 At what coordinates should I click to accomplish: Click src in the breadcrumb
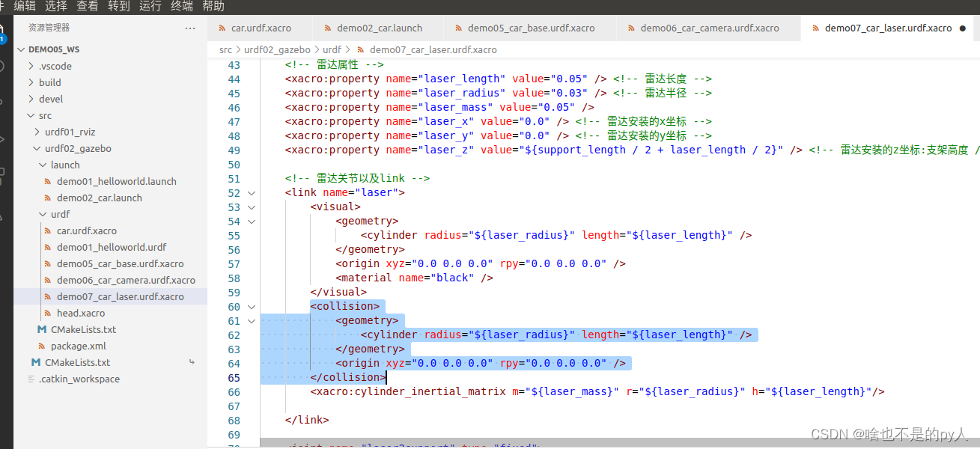pos(225,49)
